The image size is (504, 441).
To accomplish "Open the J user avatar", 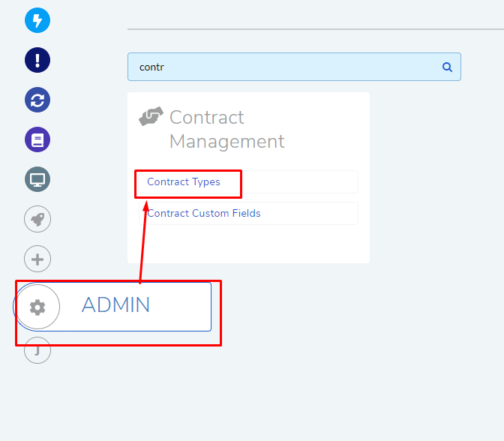I will pyautogui.click(x=37, y=350).
